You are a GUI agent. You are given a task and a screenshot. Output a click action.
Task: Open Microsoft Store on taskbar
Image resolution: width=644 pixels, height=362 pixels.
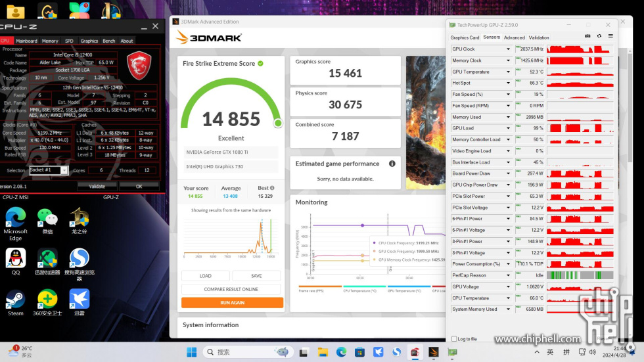click(360, 352)
